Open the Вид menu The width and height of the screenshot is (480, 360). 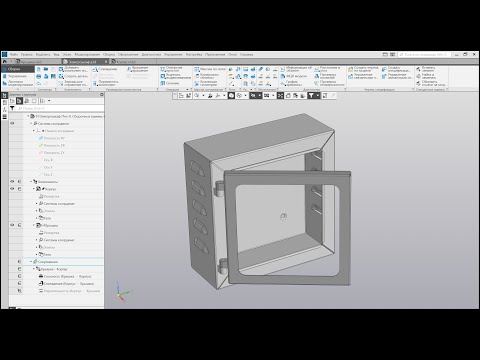point(57,54)
